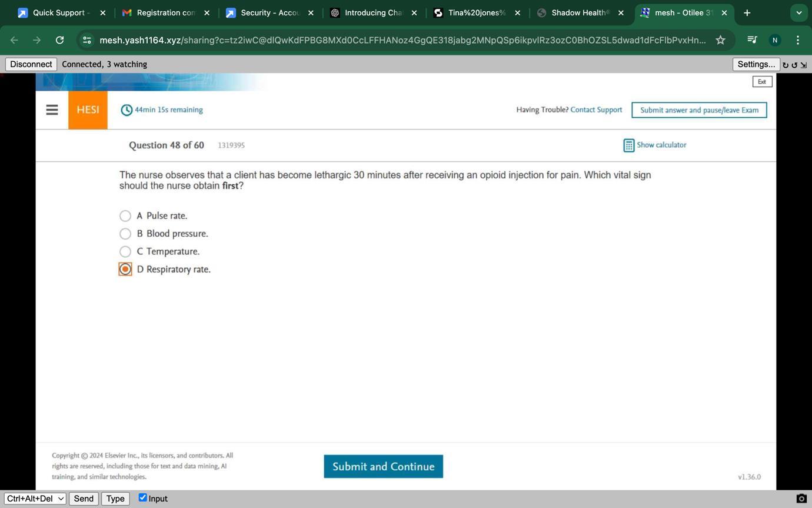Click the Show calculator icon
This screenshot has width=812, height=508.
tap(628, 145)
